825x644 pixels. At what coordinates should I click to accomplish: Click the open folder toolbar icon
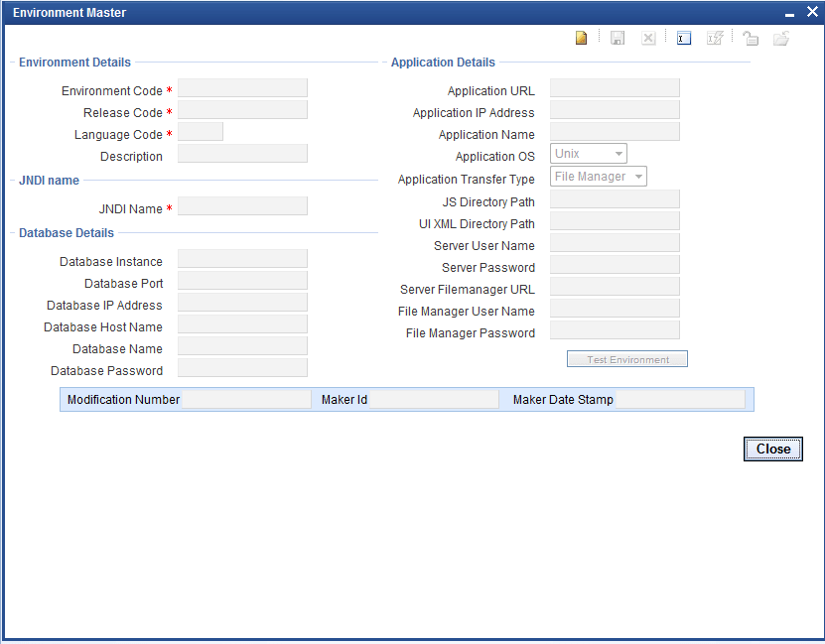[x=781, y=38]
